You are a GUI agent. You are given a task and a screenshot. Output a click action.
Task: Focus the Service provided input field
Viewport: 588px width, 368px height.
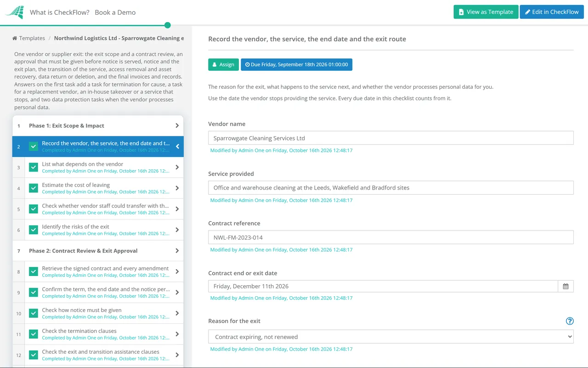391,188
